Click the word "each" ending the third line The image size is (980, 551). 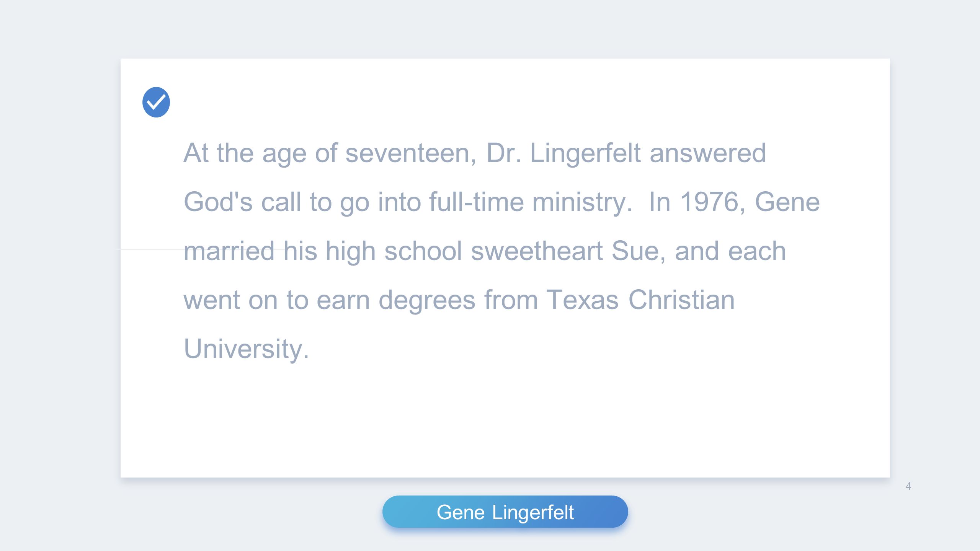757,251
